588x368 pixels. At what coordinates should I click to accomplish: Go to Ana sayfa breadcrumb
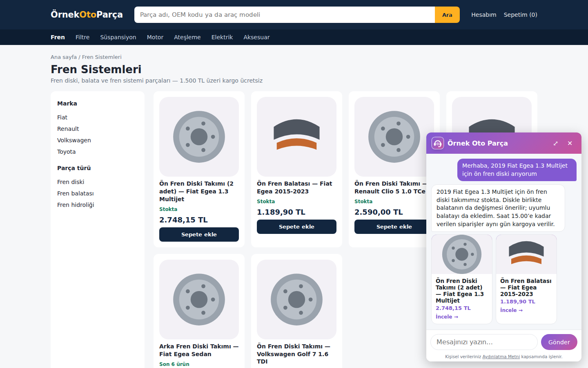tap(64, 57)
